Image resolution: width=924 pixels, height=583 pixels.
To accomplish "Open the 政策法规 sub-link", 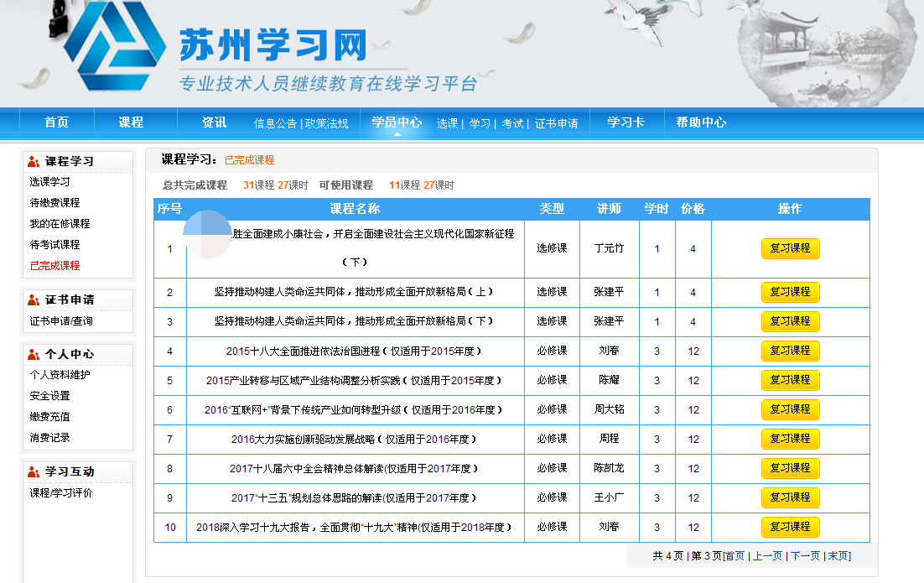I will [326, 123].
